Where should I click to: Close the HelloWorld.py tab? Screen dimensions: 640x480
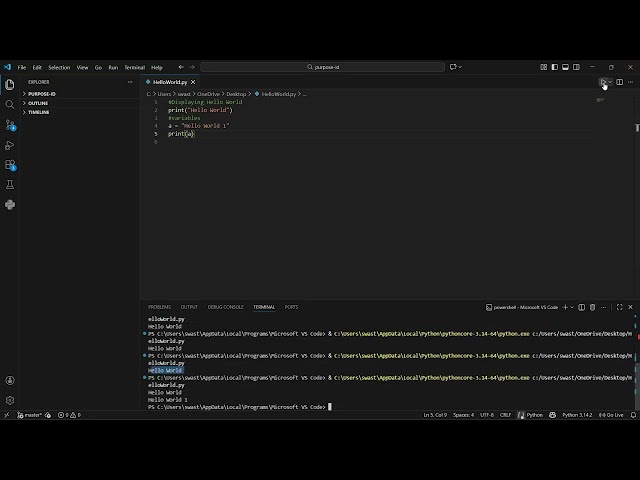[x=193, y=82]
